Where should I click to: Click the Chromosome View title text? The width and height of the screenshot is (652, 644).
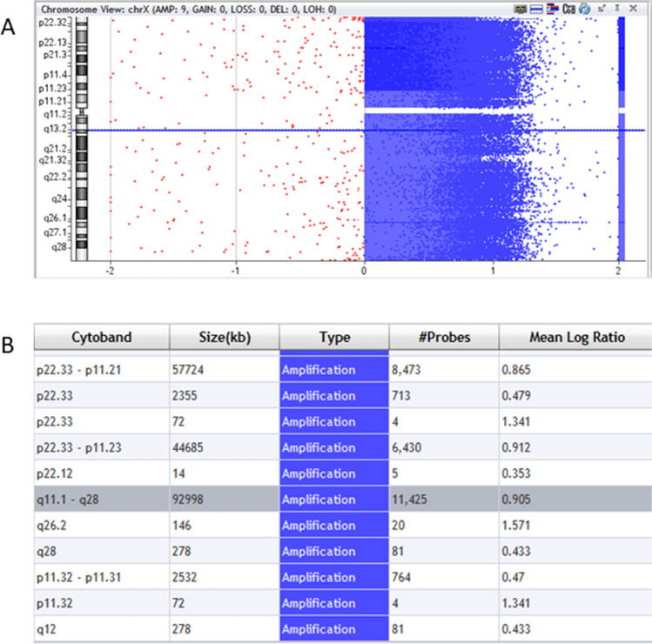coord(188,9)
